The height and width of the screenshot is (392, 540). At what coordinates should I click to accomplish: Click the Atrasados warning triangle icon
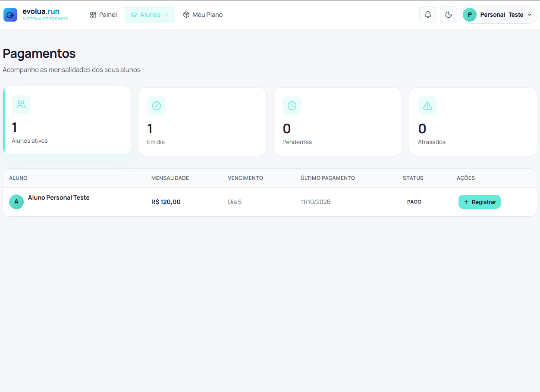[x=427, y=106]
